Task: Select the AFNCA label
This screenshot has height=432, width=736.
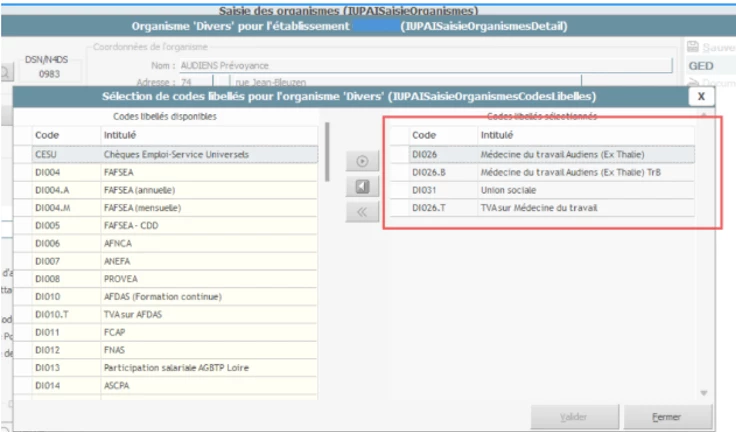Action: (x=118, y=244)
